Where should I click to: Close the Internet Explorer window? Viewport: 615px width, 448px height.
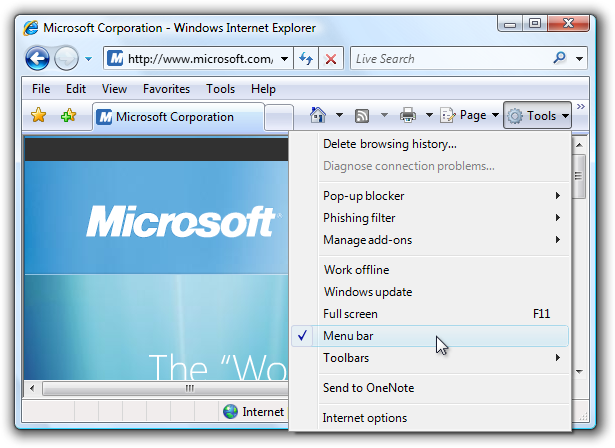(x=568, y=24)
